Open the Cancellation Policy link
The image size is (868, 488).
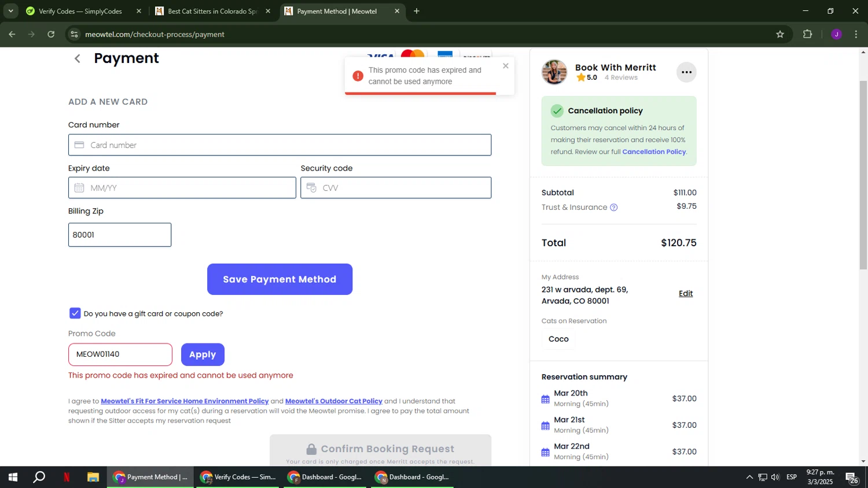[654, 152]
